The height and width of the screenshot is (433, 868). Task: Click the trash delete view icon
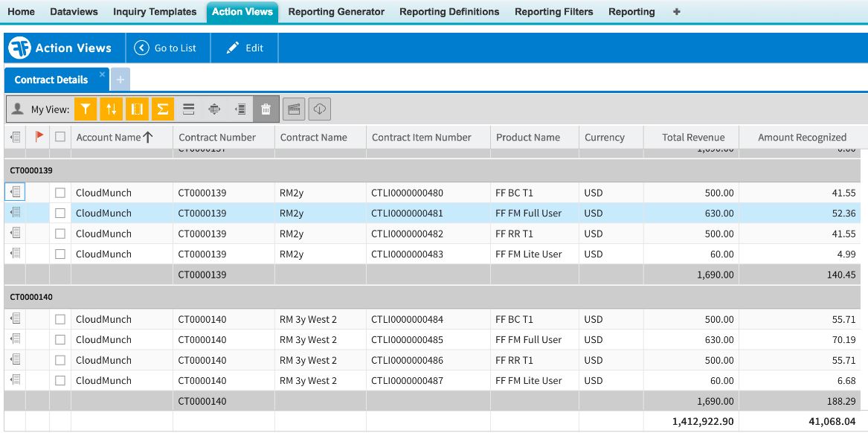point(266,109)
